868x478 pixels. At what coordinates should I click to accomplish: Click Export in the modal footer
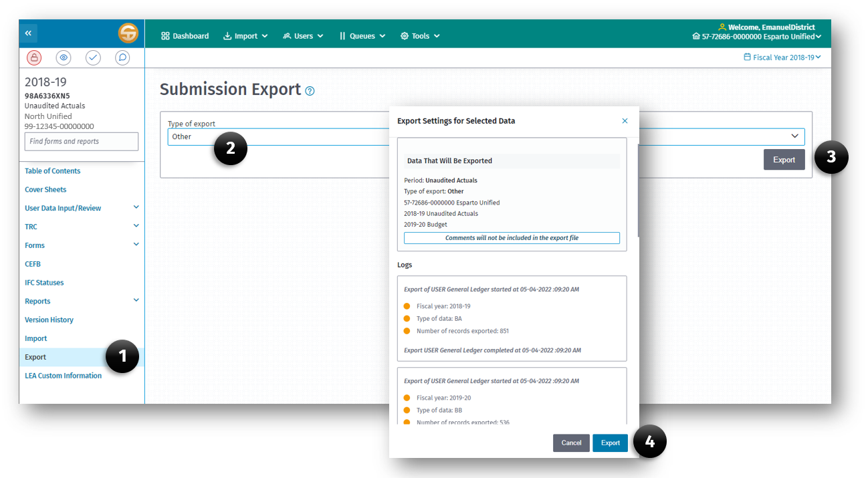609,443
